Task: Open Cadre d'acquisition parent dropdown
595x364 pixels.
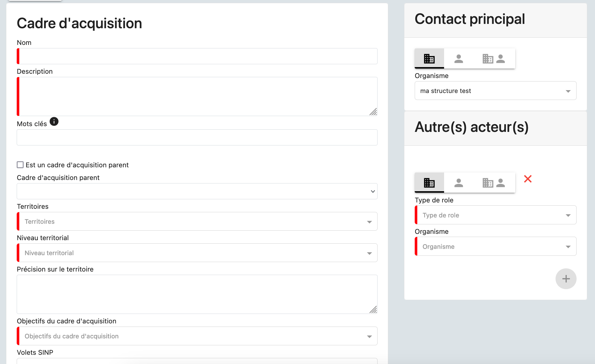Action: pyautogui.click(x=197, y=191)
